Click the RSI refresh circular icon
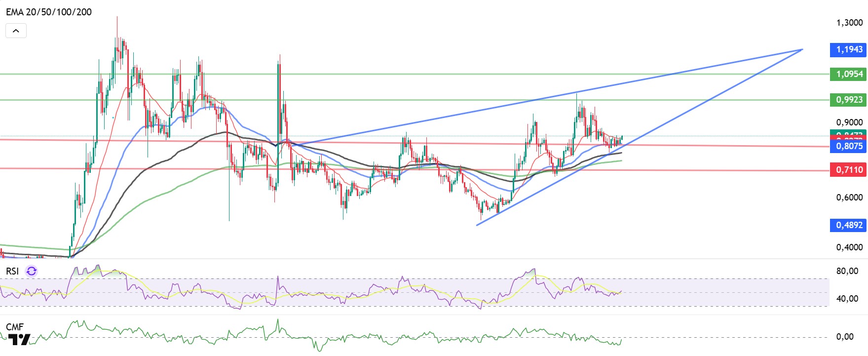This screenshot has height=356, width=868. coord(32,271)
